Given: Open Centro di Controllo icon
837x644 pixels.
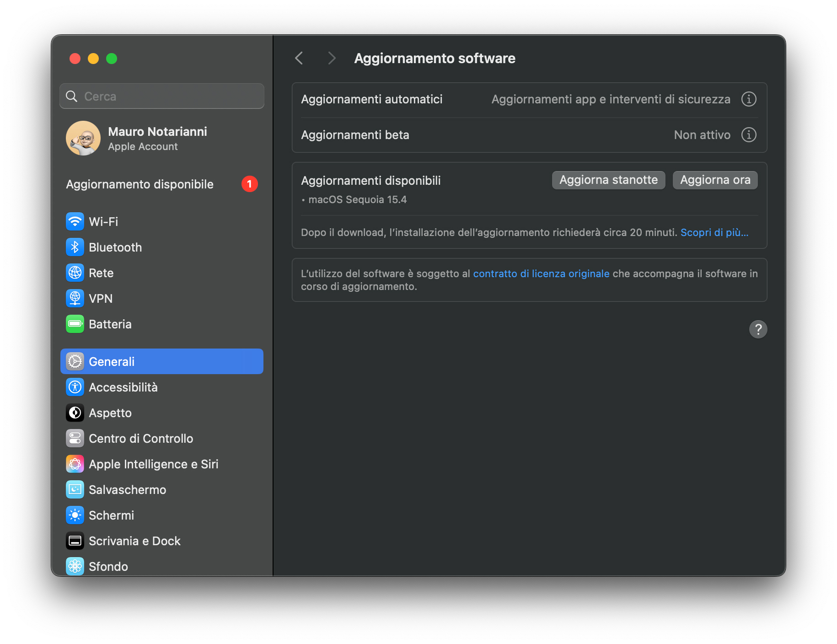Looking at the screenshot, I should coord(75,439).
